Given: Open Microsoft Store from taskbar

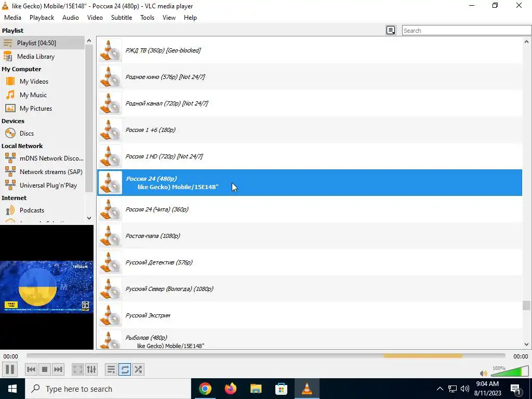Looking at the screenshot, I should click(x=281, y=389).
